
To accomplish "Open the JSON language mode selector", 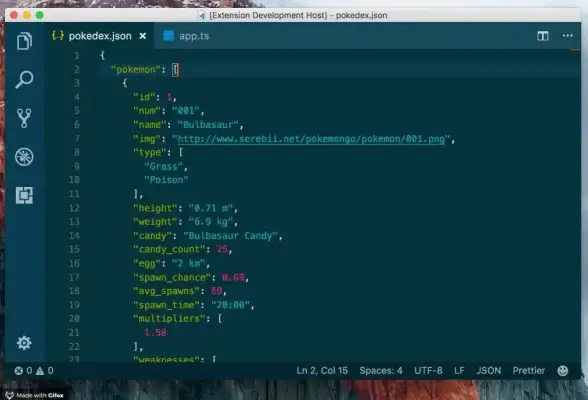I will tap(489, 371).
